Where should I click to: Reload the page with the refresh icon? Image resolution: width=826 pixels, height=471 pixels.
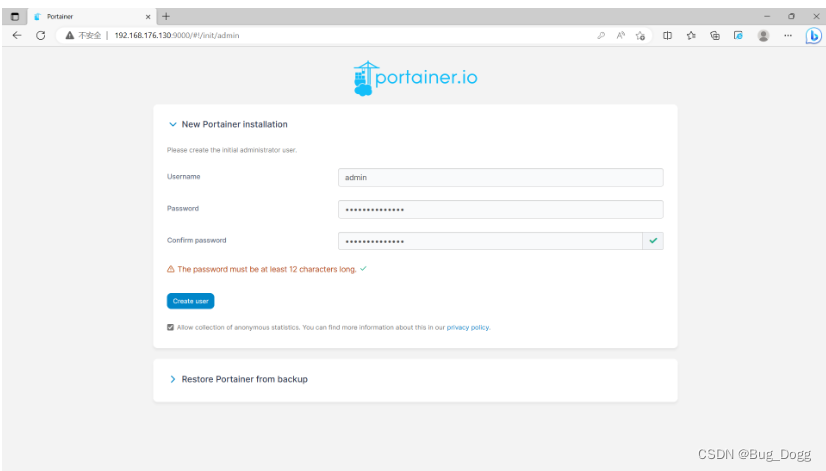click(41, 35)
